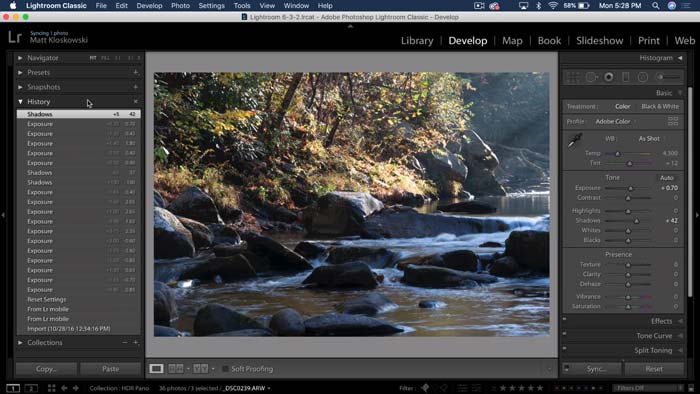Open Grid view from filmstrip bar
The width and height of the screenshot is (700, 394).
(x=51, y=388)
